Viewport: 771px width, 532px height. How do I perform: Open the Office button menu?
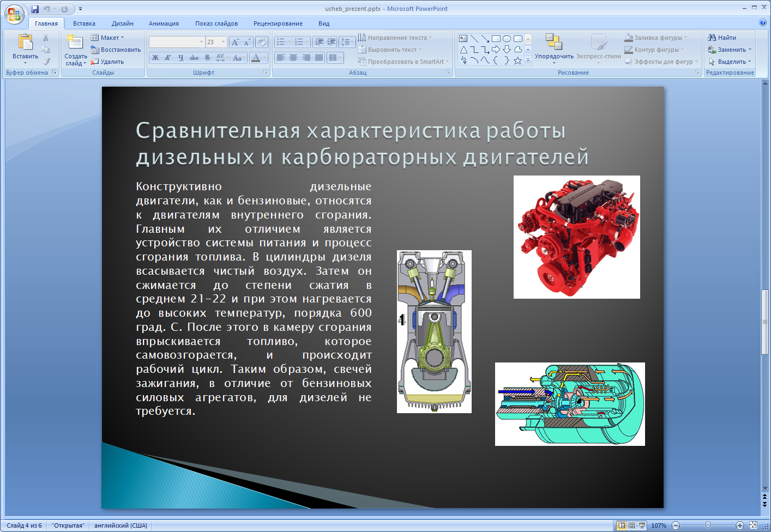[x=14, y=15]
